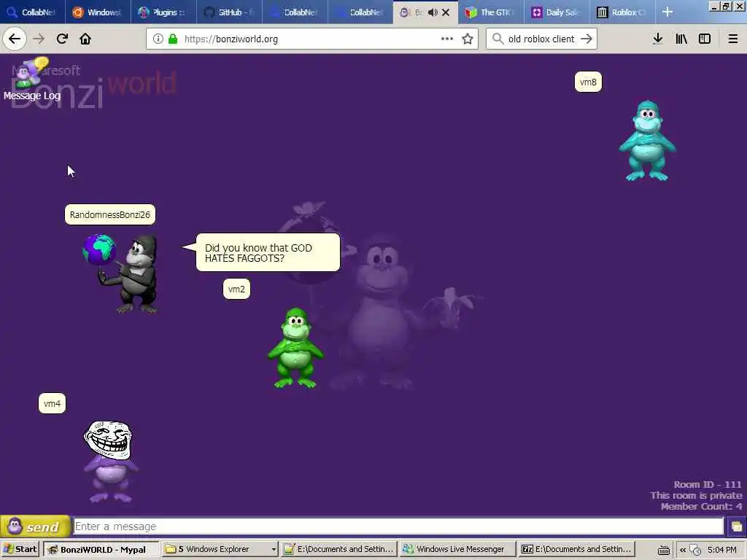Image resolution: width=747 pixels, height=560 pixels.
Task: Reload the bonziworld.org page
Action: click(62, 39)
